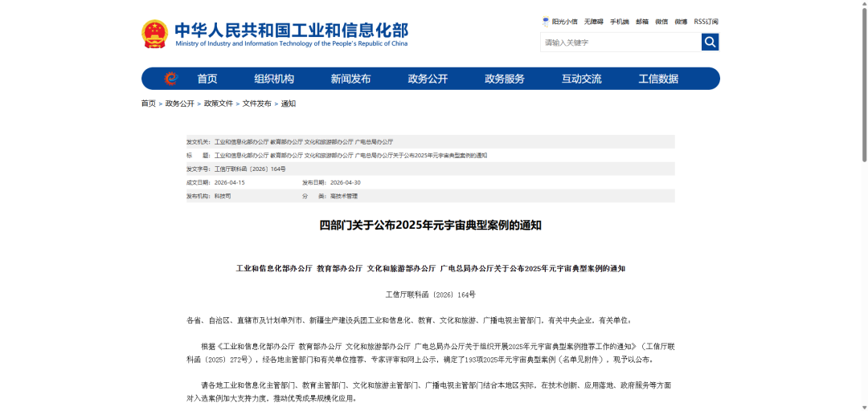Go to 首页 in the breadcrumb
Viewport: 868px width, 411px height.
pos(149,104)
